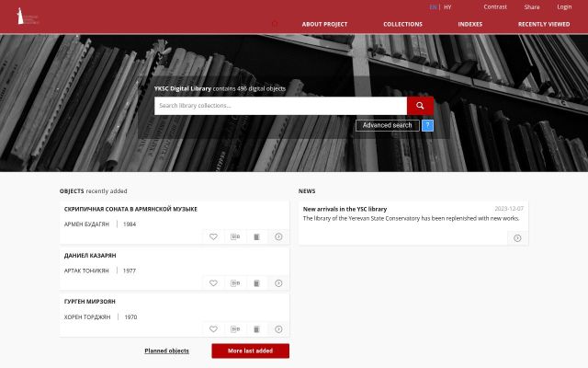Click the Conservatory logo in header
588x368 pixels.
pos(28,17)
